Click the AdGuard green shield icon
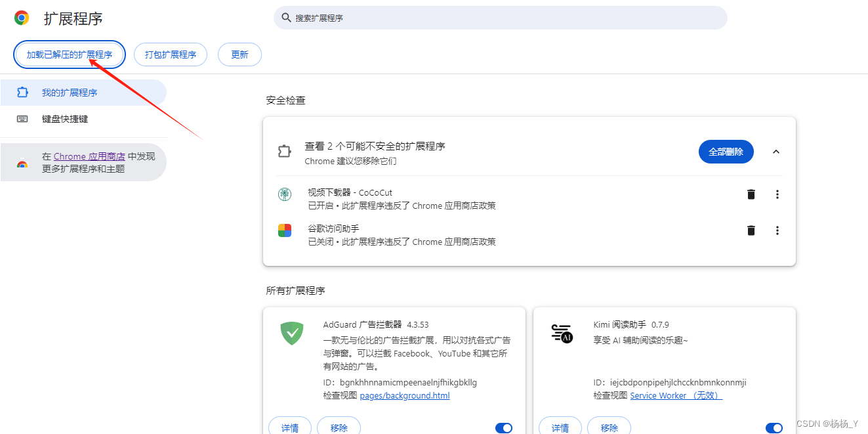868x434 pixels. point(292,333)
